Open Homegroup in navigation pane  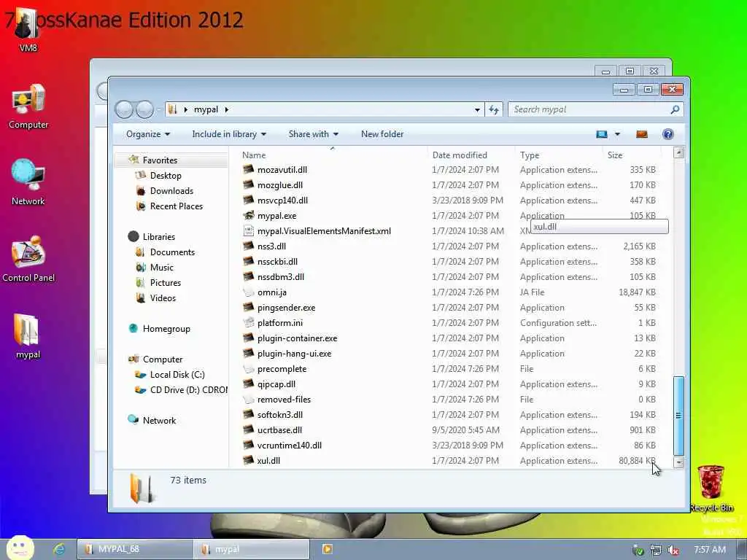tap(166, 329)
